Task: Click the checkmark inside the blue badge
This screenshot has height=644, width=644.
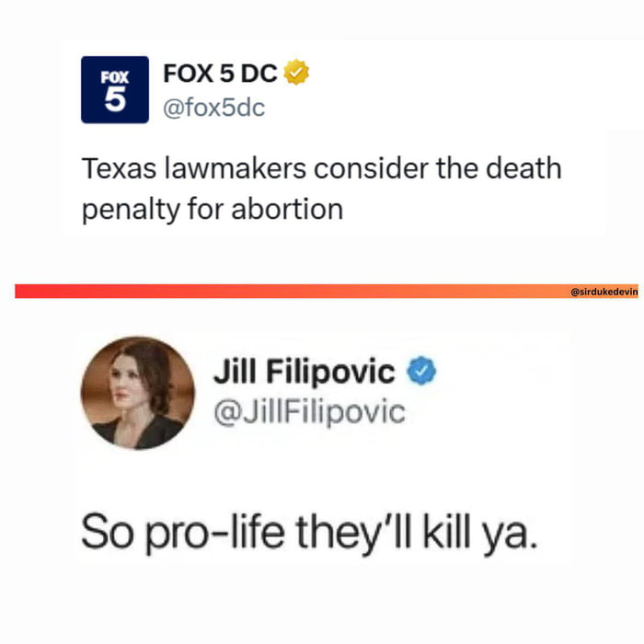Action: [x=421, y=371]
